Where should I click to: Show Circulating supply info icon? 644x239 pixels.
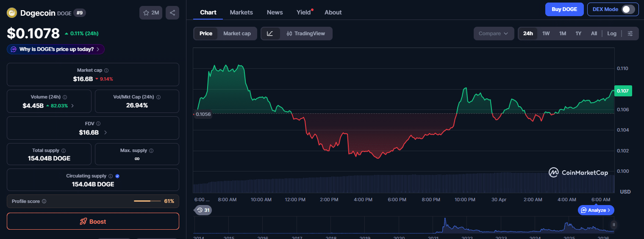coord(111,176)
